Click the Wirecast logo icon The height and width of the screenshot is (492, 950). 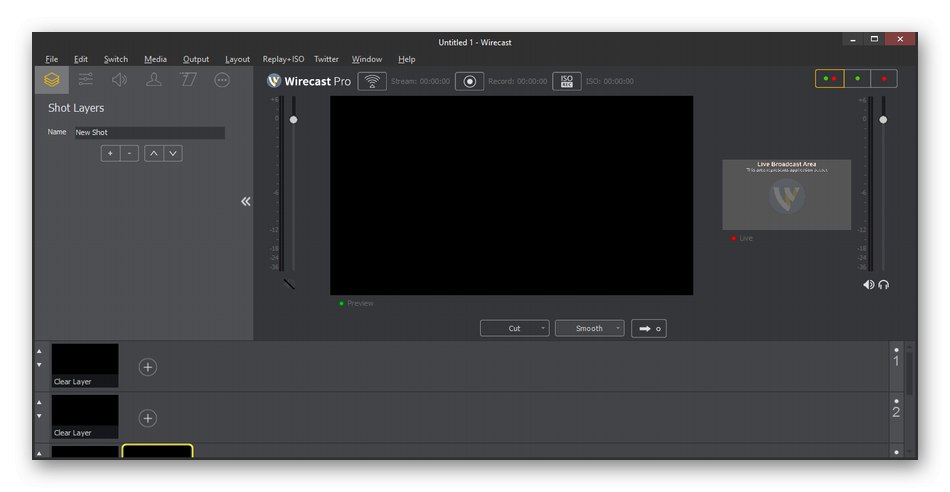(274, 81)
